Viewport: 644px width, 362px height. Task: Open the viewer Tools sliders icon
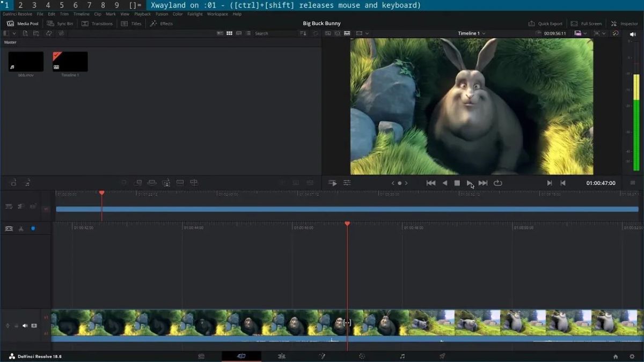tap(347, 183)
